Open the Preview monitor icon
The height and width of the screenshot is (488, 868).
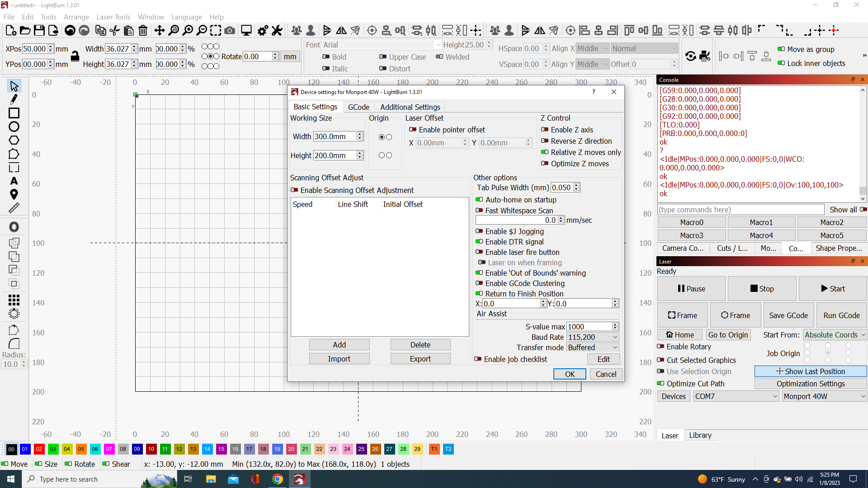point(246,30)
